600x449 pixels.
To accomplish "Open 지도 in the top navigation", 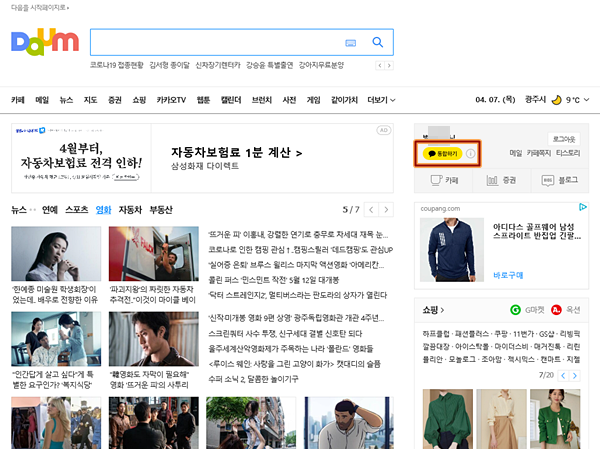I will (90, 100).
